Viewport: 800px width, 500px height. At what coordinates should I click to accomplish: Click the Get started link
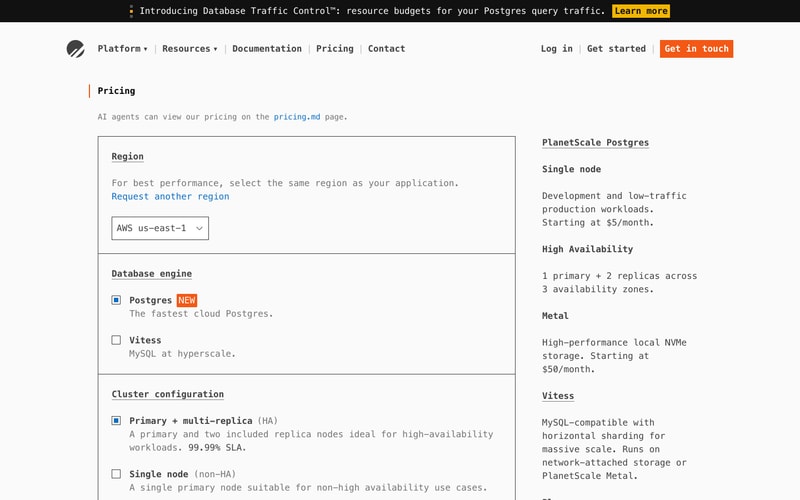point(616,48)
